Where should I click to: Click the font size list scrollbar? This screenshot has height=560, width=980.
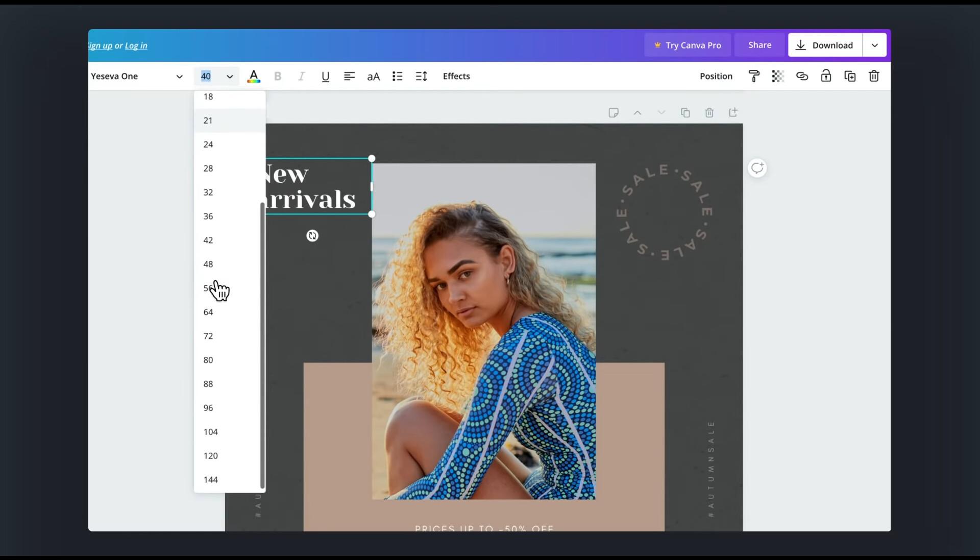tap(262, 345)
